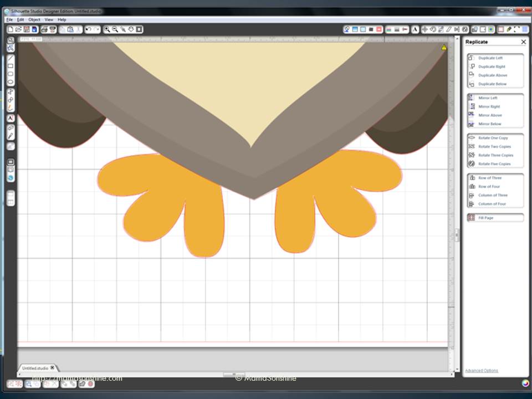Choose Rotate Three Copies

[x=495, y=155]
